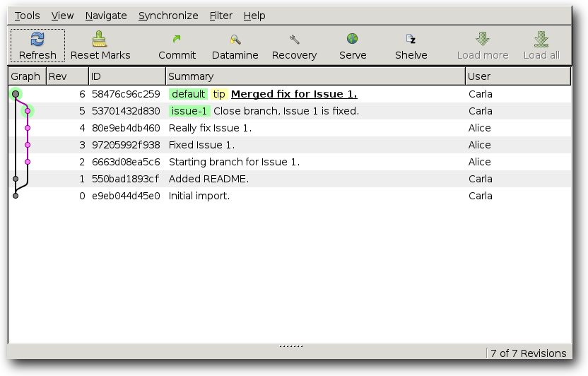Click the Commit arrow icon

tap(177, 39)
